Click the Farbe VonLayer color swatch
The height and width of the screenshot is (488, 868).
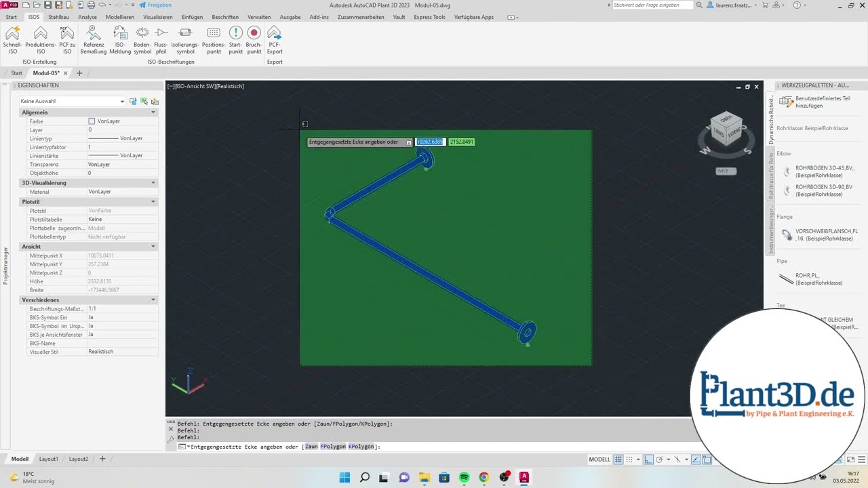tap(92, 121)
